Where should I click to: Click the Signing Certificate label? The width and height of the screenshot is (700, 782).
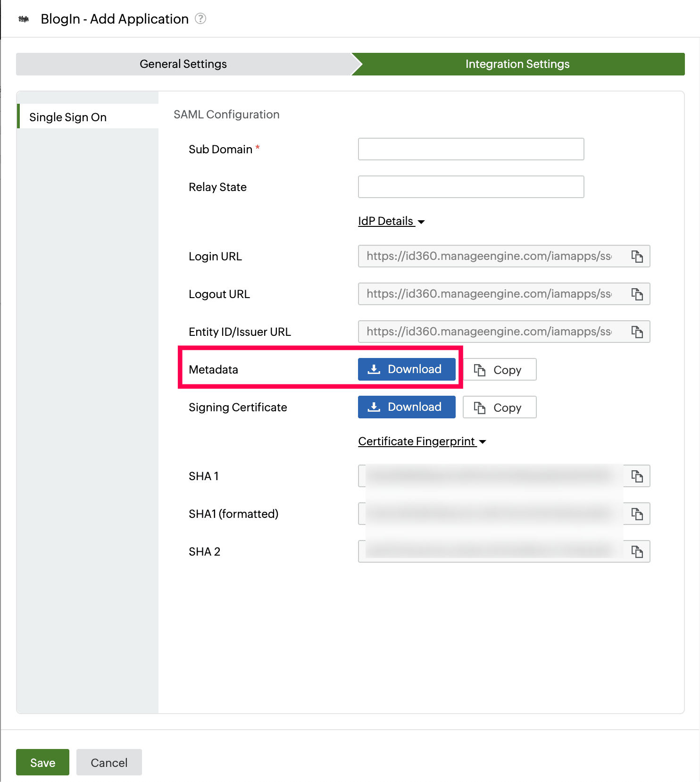[238, 408]
